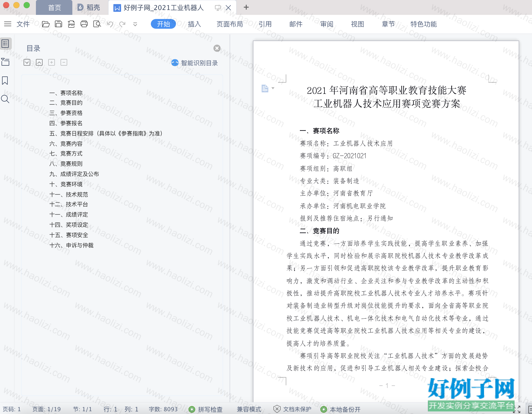532x414 pixels.
Task: Click 兼容模式 in status bar
Action: point(249,409)
